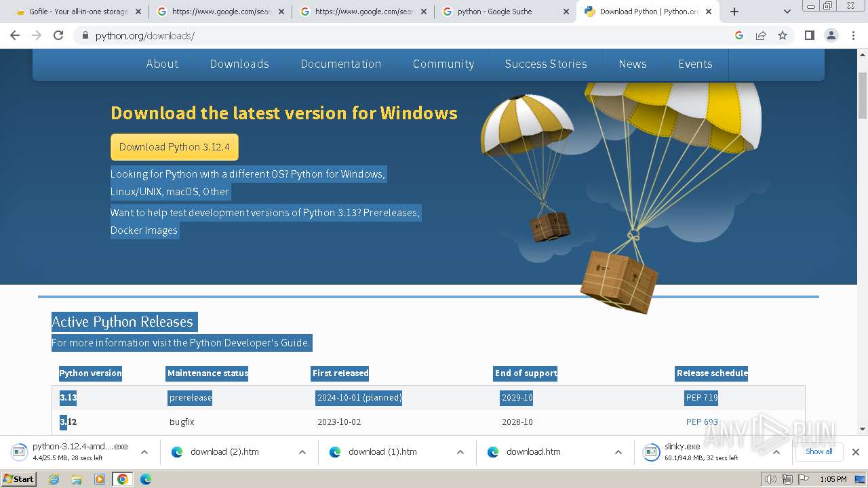
Task: Go back to previous page
Action: [15, 35]
